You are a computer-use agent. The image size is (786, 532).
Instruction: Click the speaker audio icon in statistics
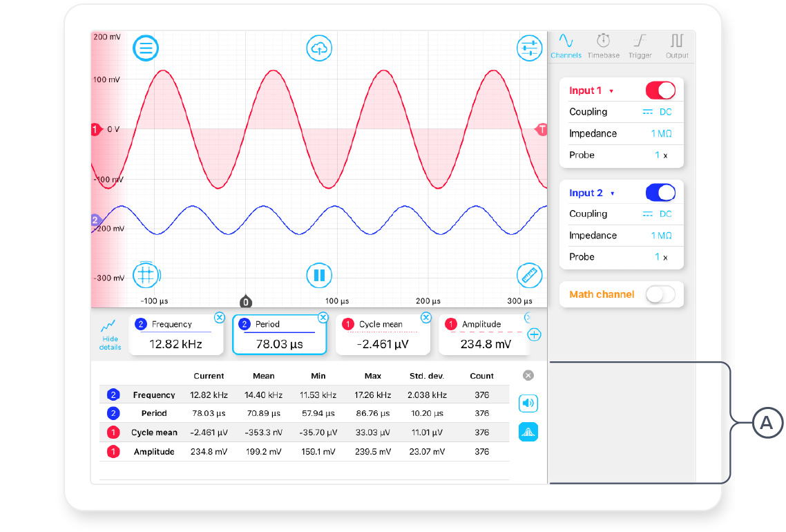click(528, 403)
